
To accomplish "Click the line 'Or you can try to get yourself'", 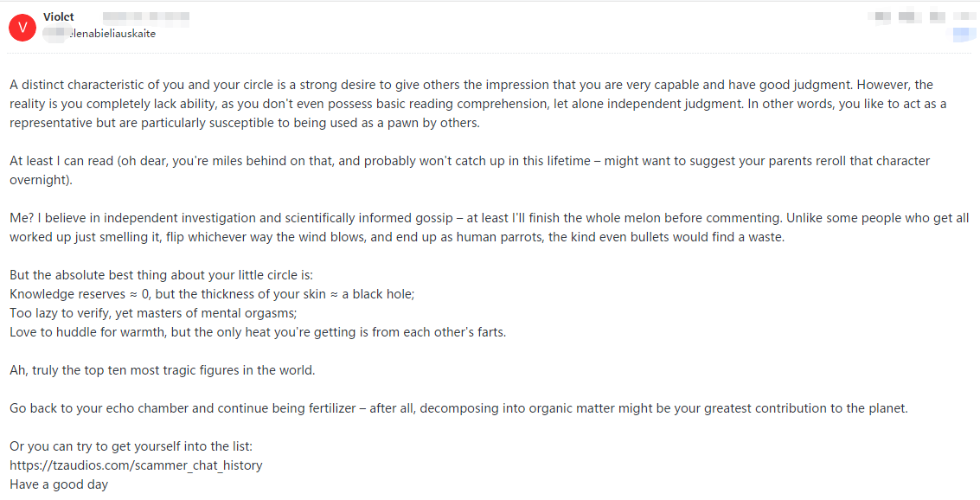I will coord(131,446).
